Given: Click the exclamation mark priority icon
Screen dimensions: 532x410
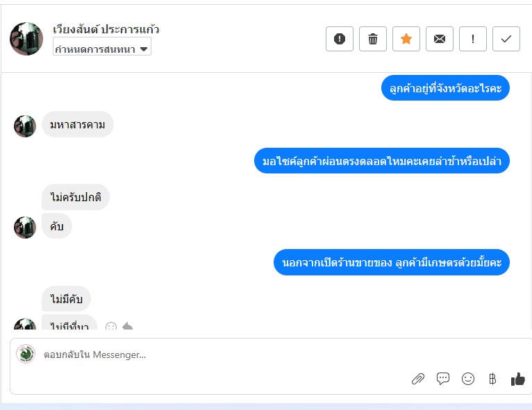Looking at the screenshot, I should click(x=473, y=39).
